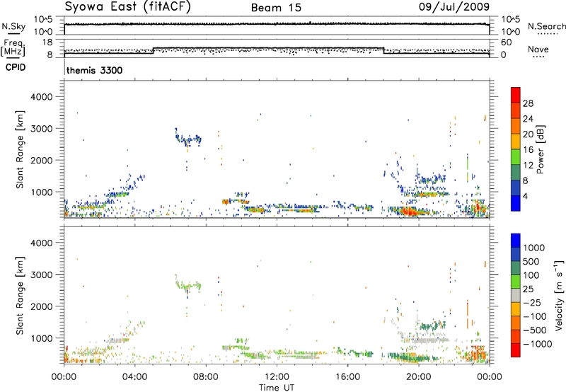Click the '12:00' time tick label
This screenshot has height=392, width=566.
pyautogui.click(x=277, y=377)
